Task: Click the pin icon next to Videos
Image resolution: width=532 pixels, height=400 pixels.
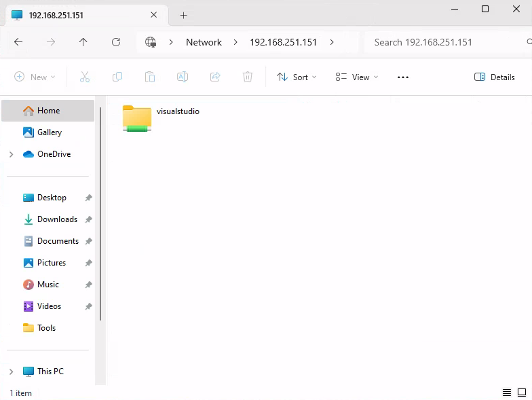Action: 88,306
